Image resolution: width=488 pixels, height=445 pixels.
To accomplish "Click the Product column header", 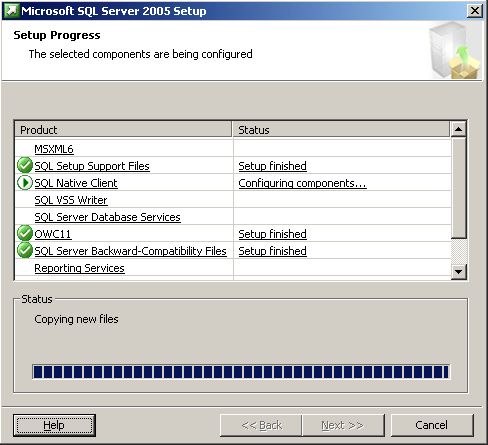I will [123, 130].
